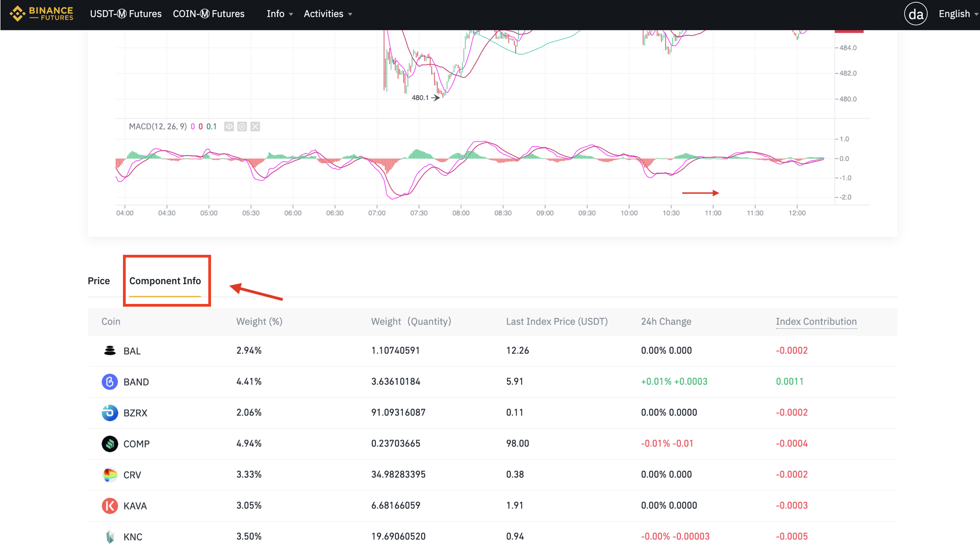This screenshot has height=550, width=980.
Task: Click the 11:00 mark on time axis
Action: 713,213
